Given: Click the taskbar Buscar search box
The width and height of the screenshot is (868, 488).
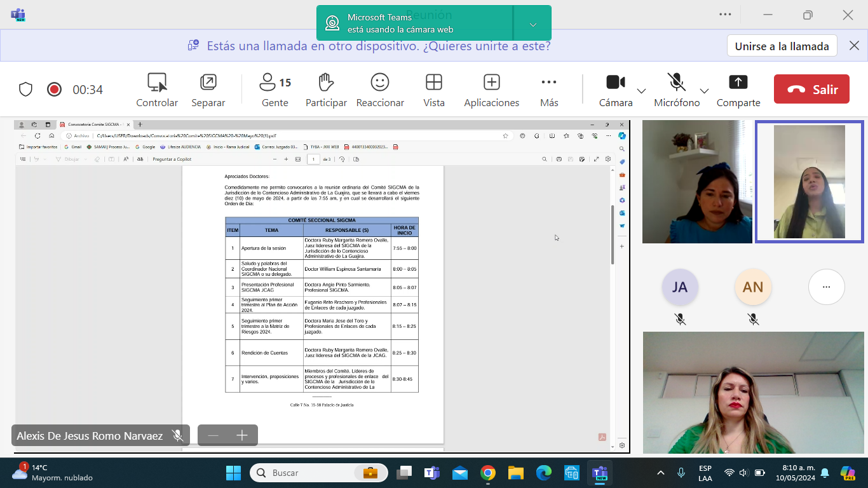Looking at the screenshot, I should (x=318, y=473).
